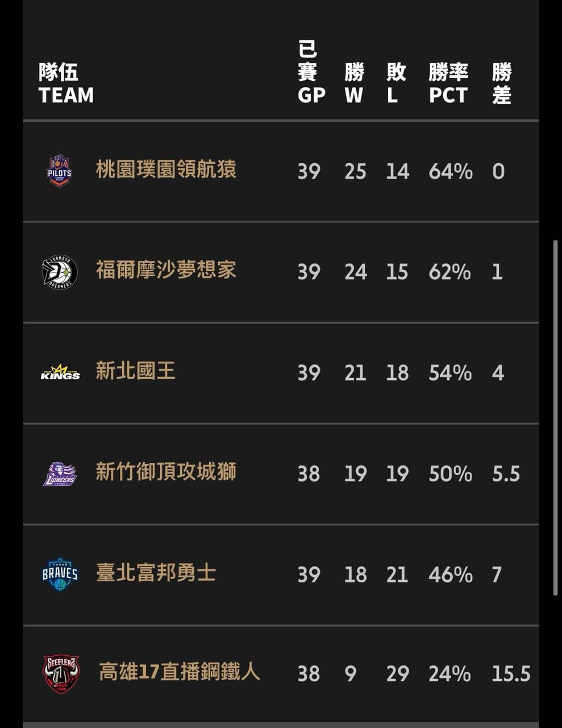
Task: Click the New Taipei Kings logo
Action: click(60, 373)
